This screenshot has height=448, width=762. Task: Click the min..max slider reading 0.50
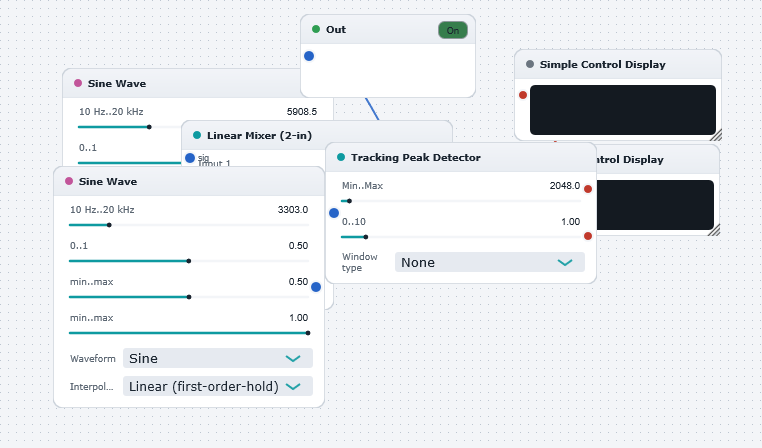pos(189,297)
